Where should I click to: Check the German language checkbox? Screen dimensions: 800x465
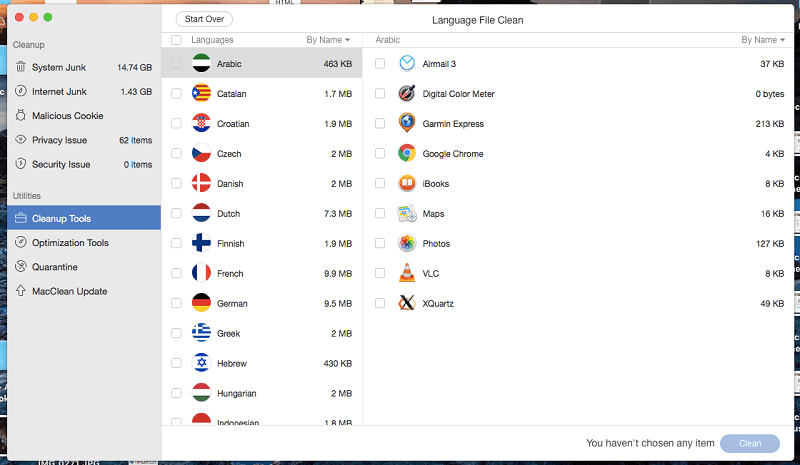[177, 303]
